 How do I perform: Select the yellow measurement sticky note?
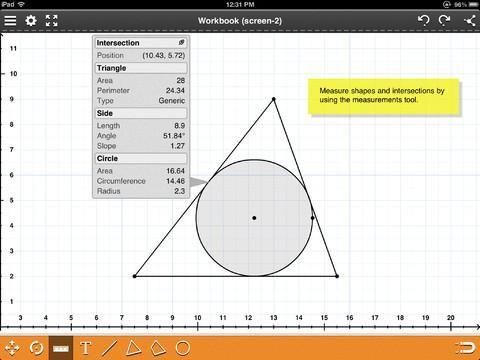click(x=383, y=97)
